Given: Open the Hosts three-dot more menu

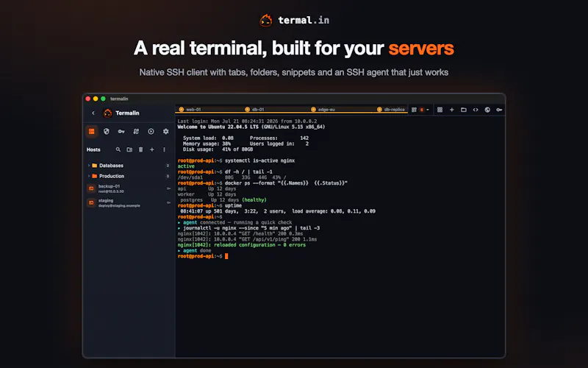Looking at the screenshot, I should coord(164,149).
